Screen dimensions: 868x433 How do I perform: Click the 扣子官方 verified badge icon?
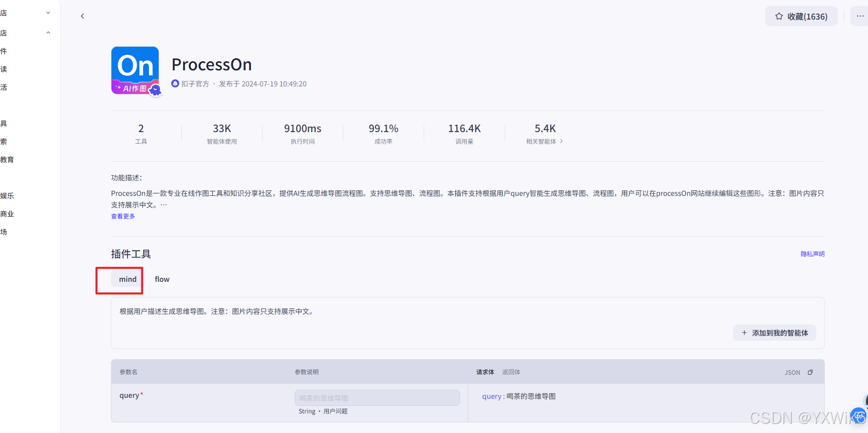175,84
